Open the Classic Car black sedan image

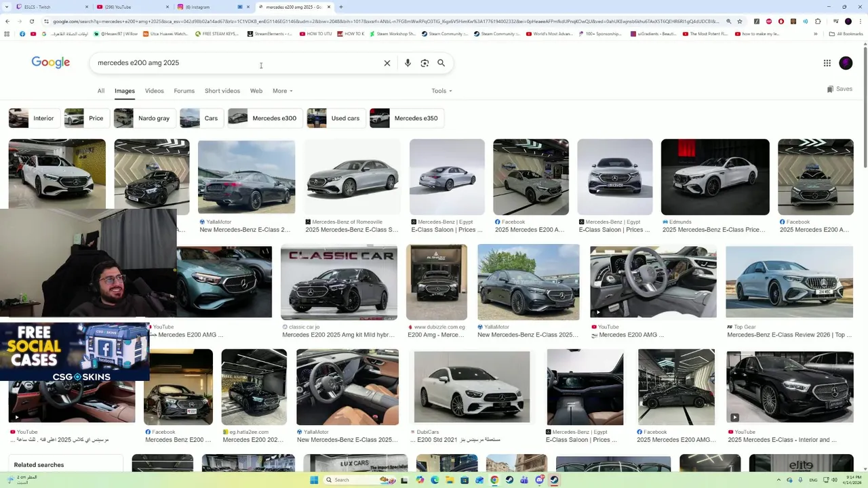pos(339,282)
